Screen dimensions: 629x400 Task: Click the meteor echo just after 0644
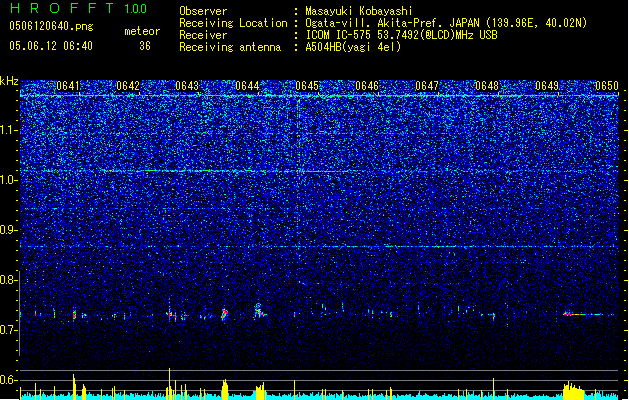point(260,311)
